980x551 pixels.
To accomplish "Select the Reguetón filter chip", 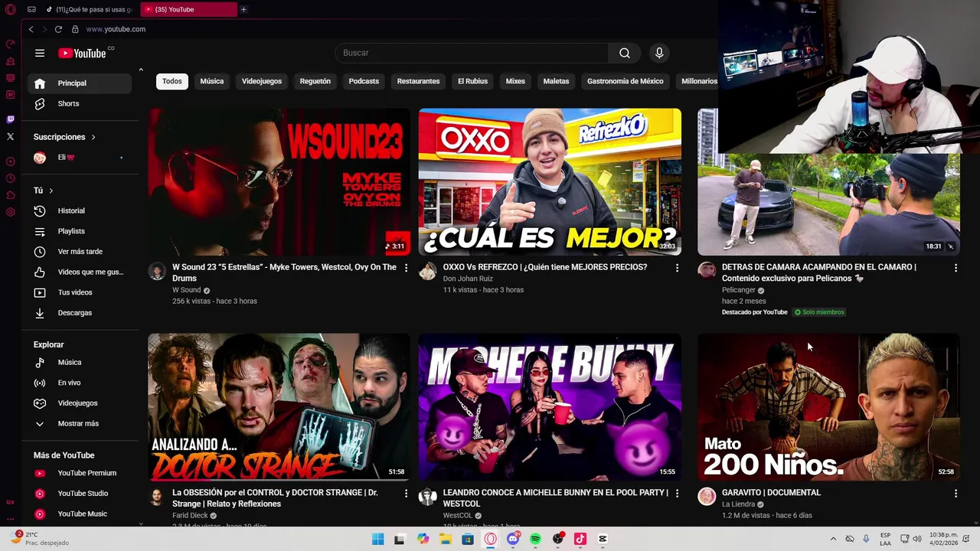I will coord(315,81).
